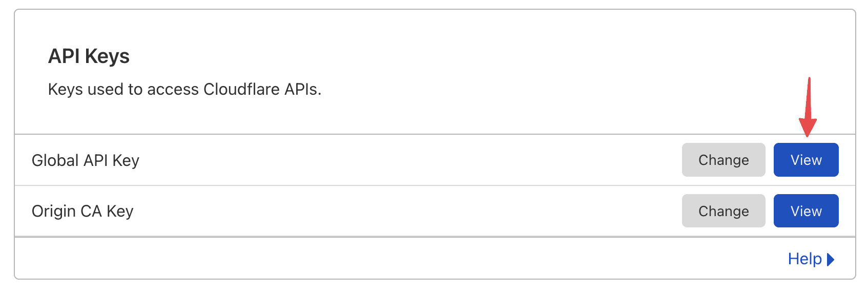Expand Help using the triangle arrow

tap(831, 260)
